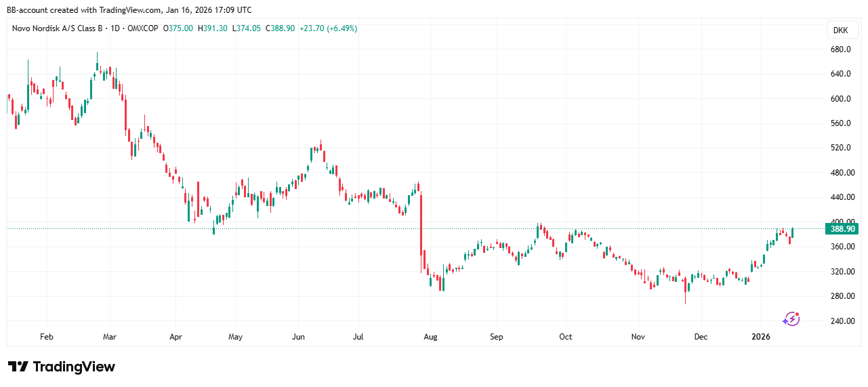Click the Jun label on time axis
The width and height of the screenshot is (868, 387).
point(298,336)
